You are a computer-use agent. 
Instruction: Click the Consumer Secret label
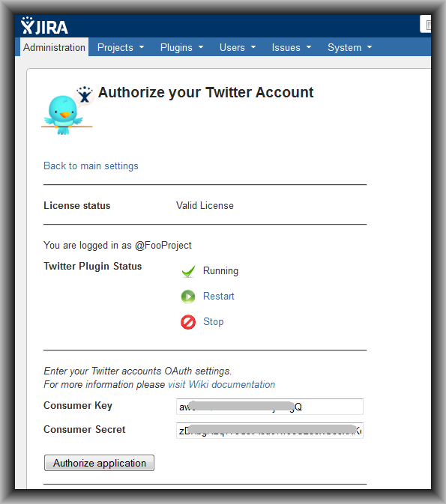(84, 429)
